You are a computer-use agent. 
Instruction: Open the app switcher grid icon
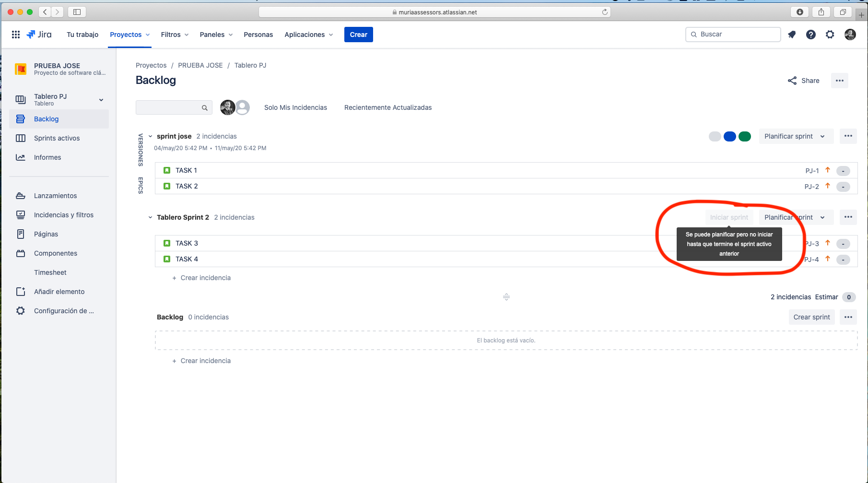point(16,35)
